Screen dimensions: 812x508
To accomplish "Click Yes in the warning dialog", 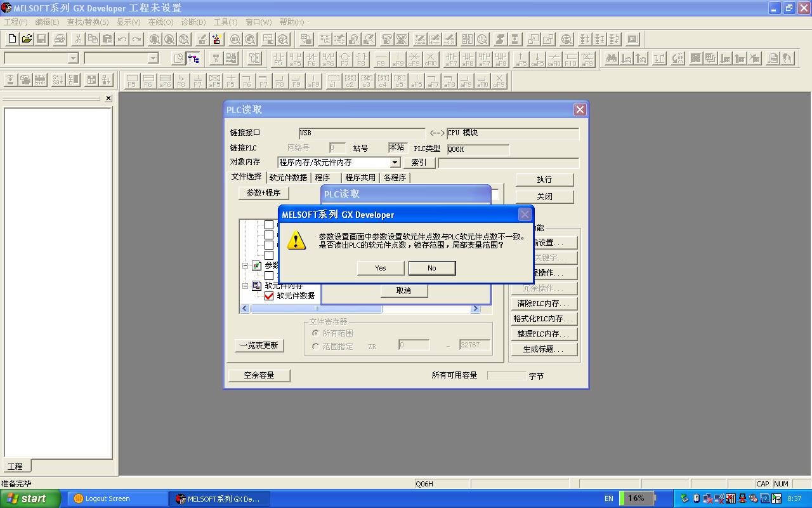I will pos(381,268).
